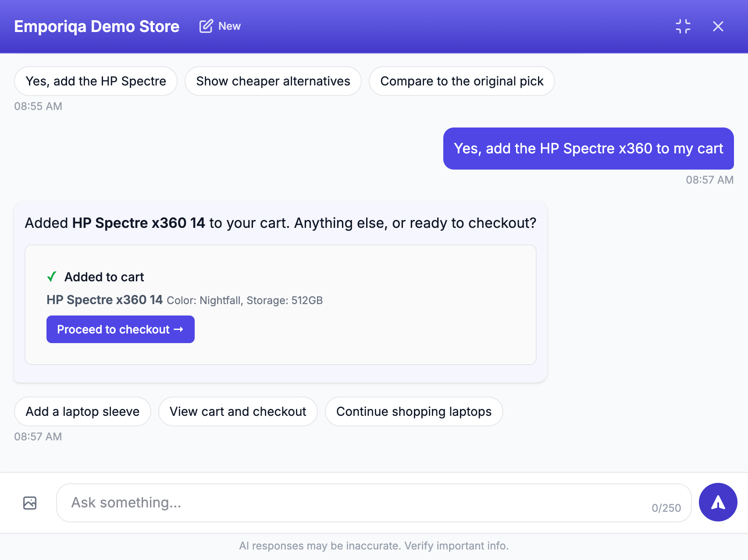Click the 'Proceed to checkout' button
Image resolution: width=748 pixels, height=560 pixels.
click(x=121, y=329)
